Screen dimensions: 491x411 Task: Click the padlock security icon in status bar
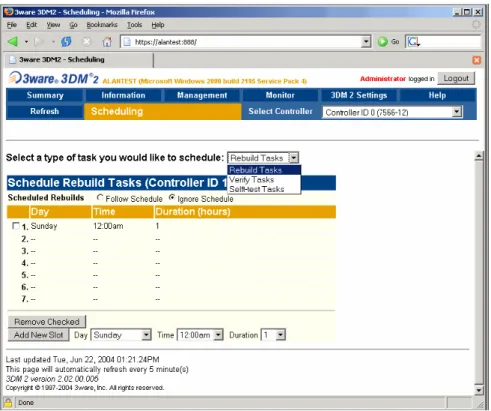8,402
